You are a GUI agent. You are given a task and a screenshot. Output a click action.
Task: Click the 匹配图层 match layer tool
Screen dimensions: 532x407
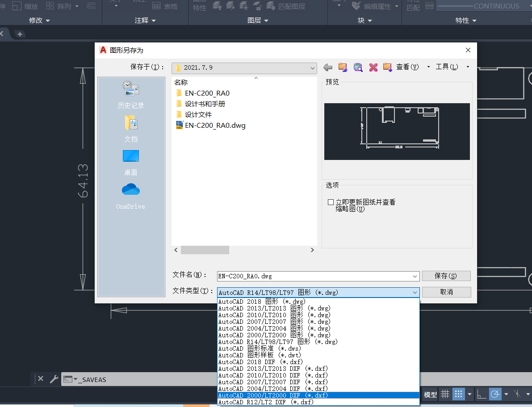tap(286, 6)
